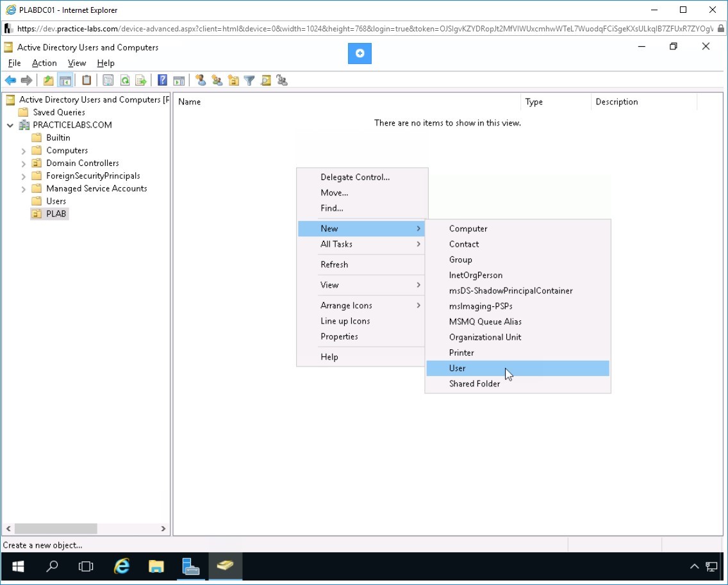Open the File menu
Screen dimensions: 728x585
coord(14,63)
